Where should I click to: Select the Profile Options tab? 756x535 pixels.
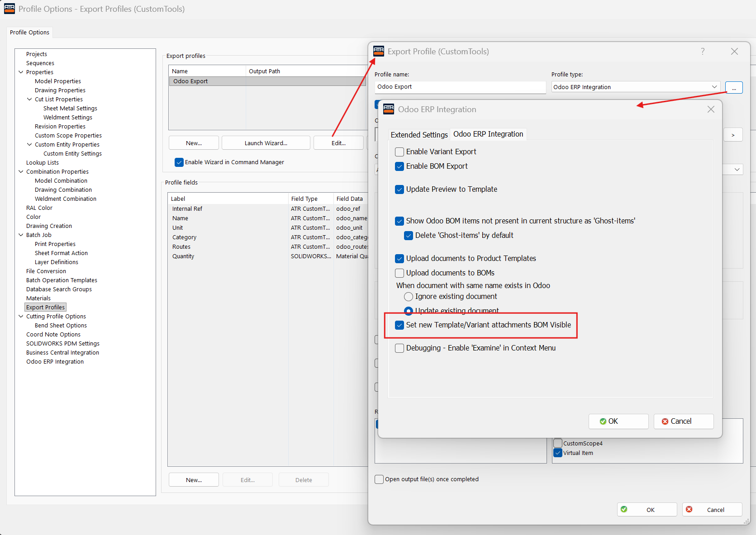(x=29, y=32)
